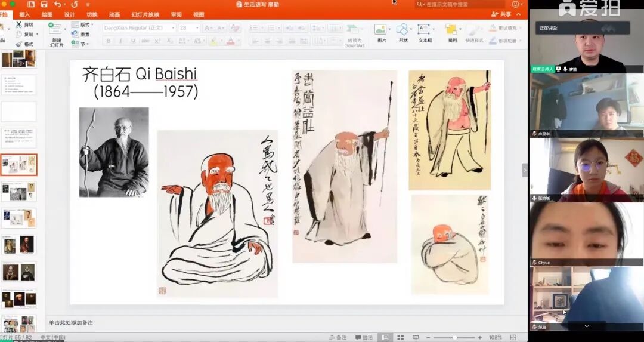
Task: Expand the New Slide dropdown arrow
Action: [x=65, y=29]
